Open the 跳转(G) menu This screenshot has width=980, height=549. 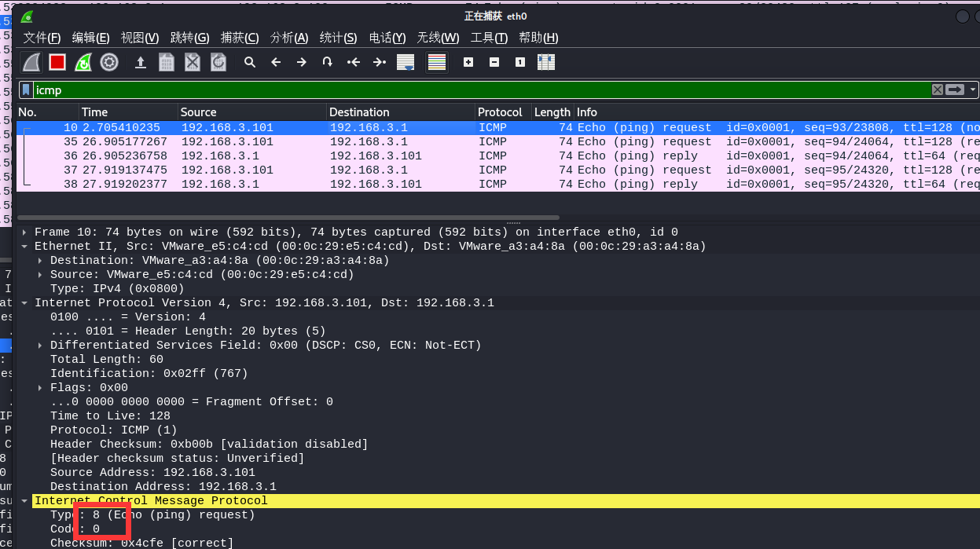click(x=190, y=38)
